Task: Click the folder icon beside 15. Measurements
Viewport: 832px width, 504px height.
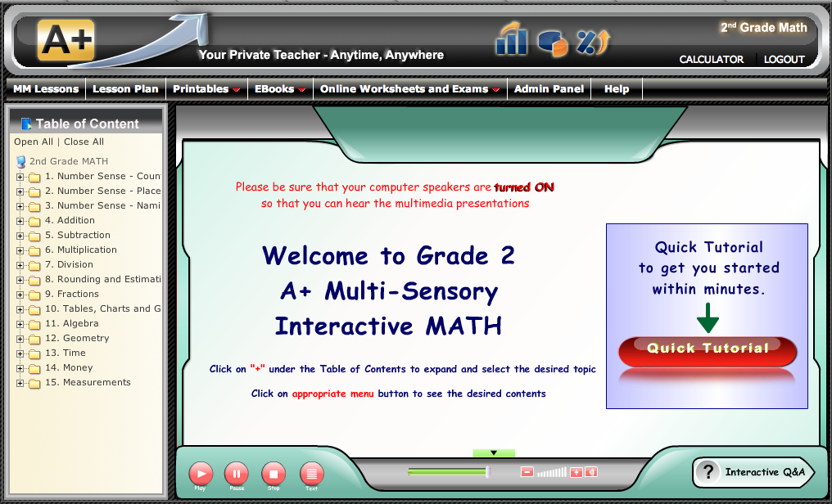Action: (x=34, y=384)
